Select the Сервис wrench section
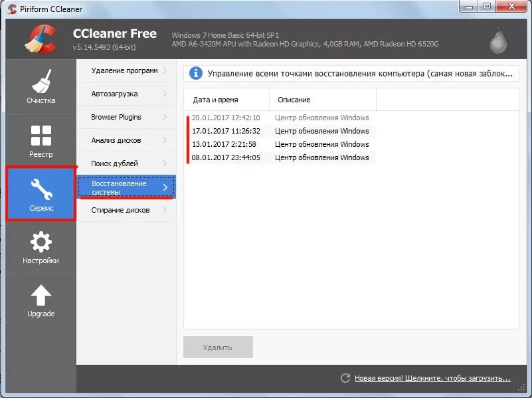The height and width of the screenshot is (398, 532). coord(41,194)
